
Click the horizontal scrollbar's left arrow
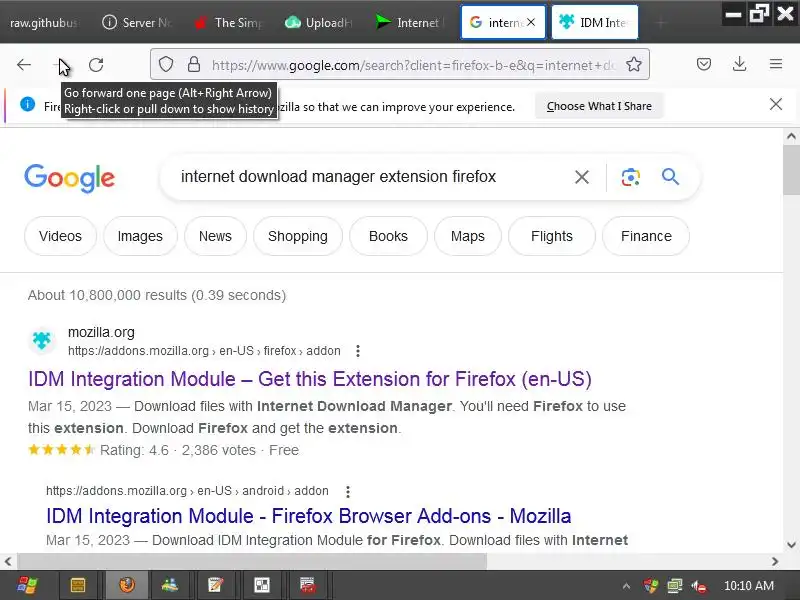coord(8,561)
